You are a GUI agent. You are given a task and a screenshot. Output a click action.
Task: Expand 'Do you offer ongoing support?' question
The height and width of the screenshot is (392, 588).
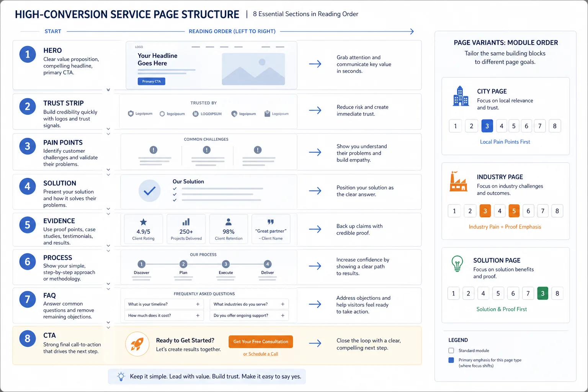[x=249, y=315]
